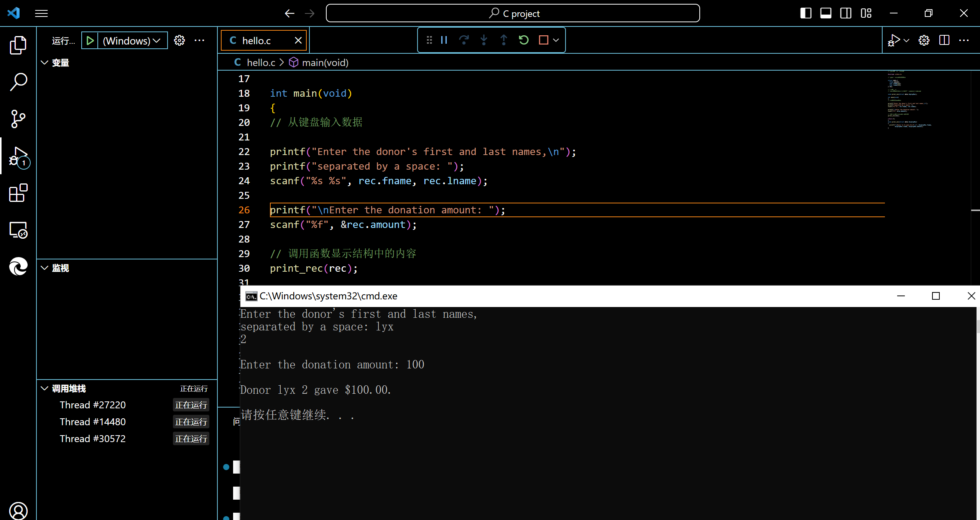Select Thread #30572 in call stack
The height and width of the screenshot is (520, 980).
(93, 439)
